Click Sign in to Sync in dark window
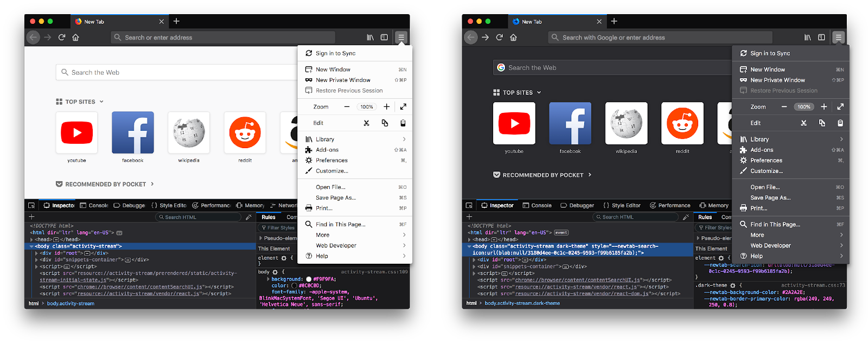This screenshot has width=868, height=344. pos(790,53)
